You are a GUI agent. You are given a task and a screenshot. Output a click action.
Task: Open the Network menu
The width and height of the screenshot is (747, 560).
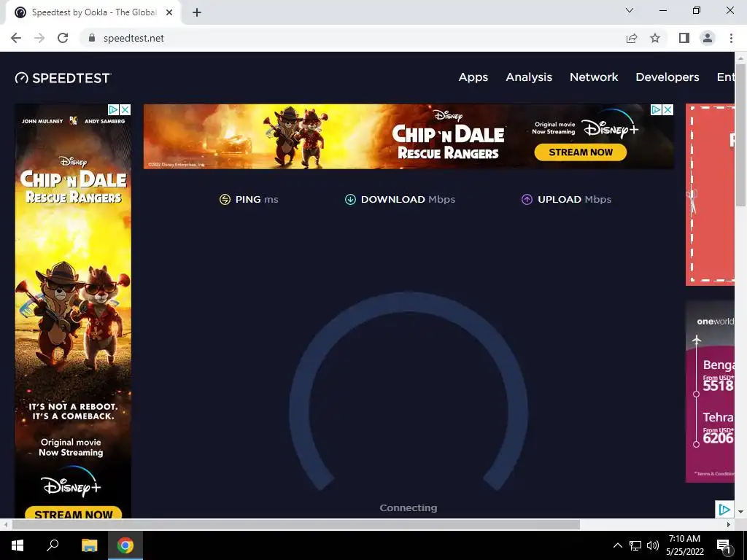[x=594, y=77]
